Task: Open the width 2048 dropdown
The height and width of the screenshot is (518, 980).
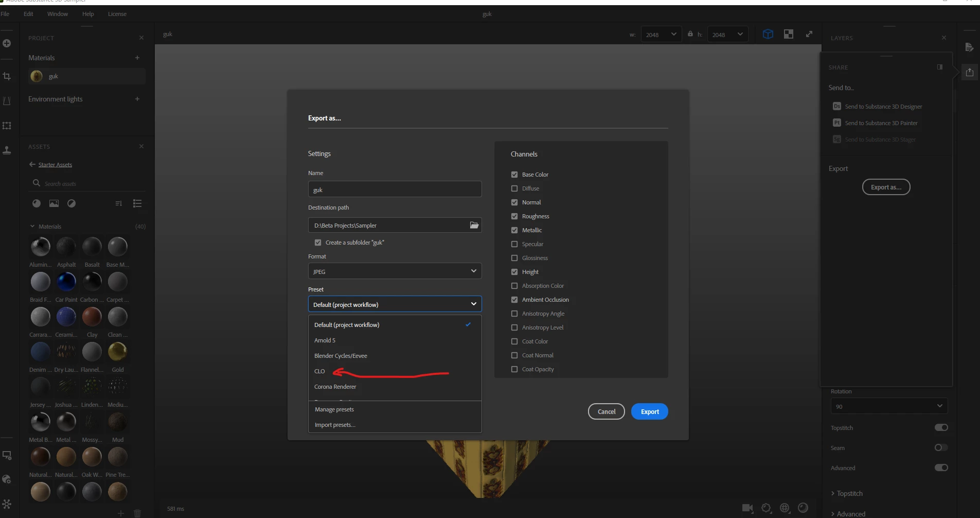Action: click(x=661, y=34)
